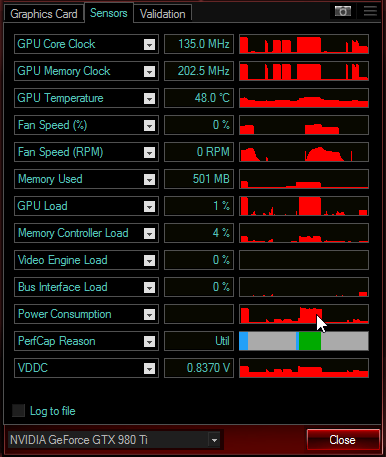Click the 135.0 MHz core clock value
Viewport: 386px width, 457px height.
tap(199, 44)
